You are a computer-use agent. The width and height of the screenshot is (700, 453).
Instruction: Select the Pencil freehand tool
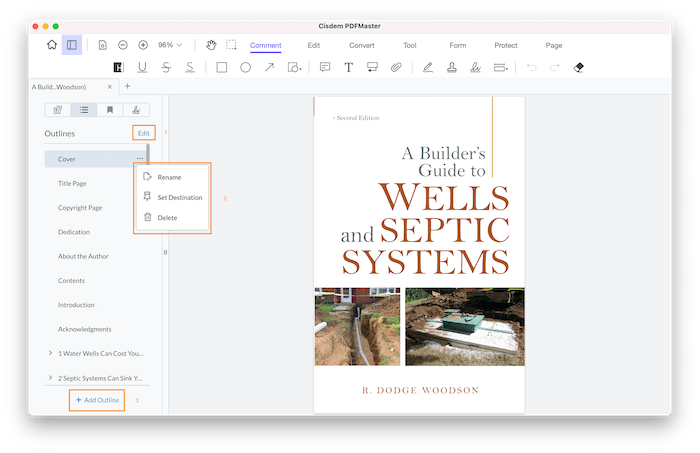[x=428, y=67]
